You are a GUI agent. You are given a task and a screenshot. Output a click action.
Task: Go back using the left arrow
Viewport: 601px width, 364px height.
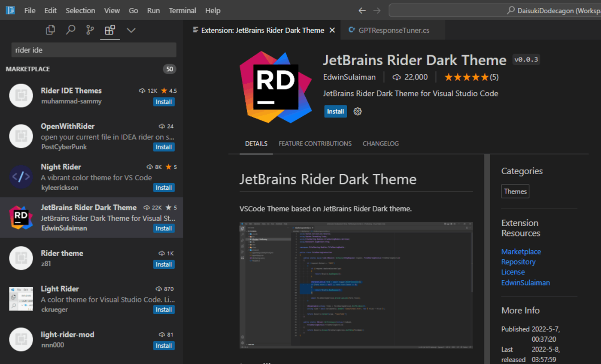pyautogui.click(x=362, y=10)
